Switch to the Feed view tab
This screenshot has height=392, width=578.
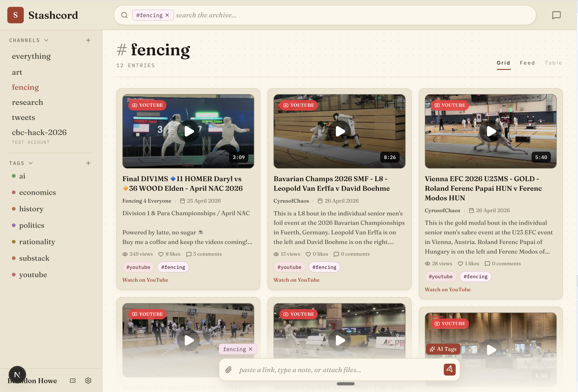527,63
